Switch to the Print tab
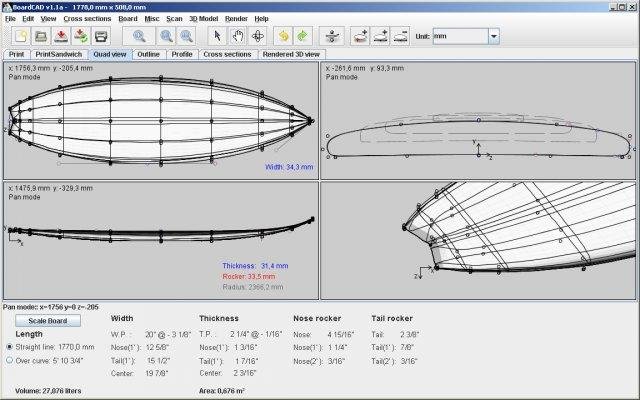 [x=17, y=54]
